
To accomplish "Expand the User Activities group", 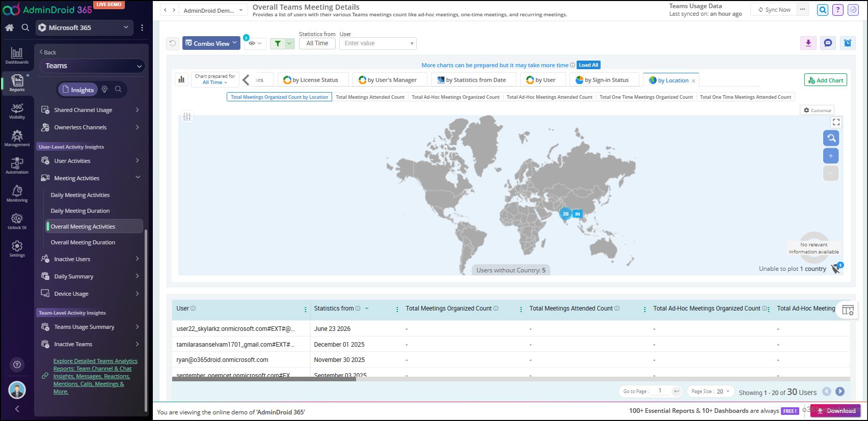I will tap(90, 161).
